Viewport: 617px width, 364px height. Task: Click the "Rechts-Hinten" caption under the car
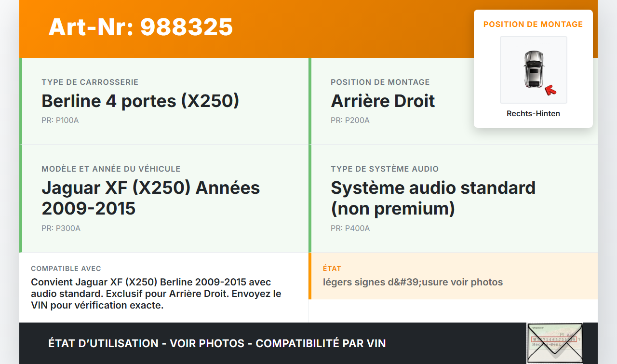[x=533, y=114]
